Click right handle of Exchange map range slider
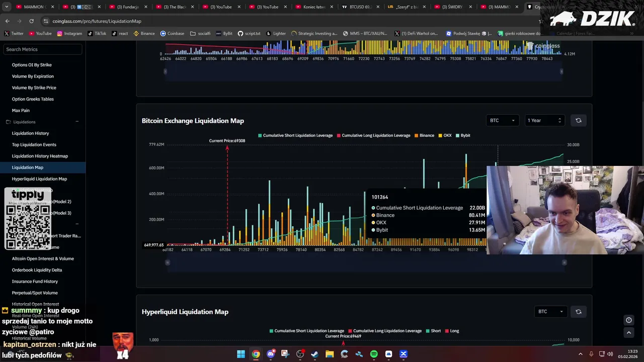644x362 pixels. [564, 262]
